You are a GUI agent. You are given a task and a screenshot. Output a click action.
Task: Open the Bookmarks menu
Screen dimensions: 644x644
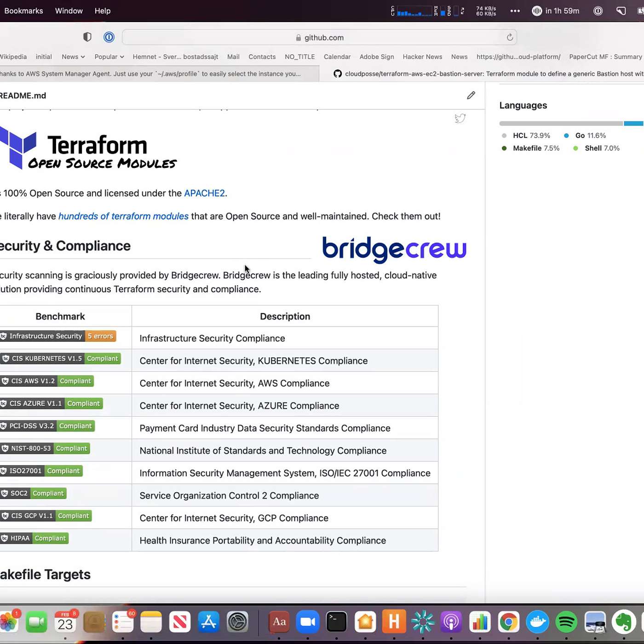(x=23, y=11)
